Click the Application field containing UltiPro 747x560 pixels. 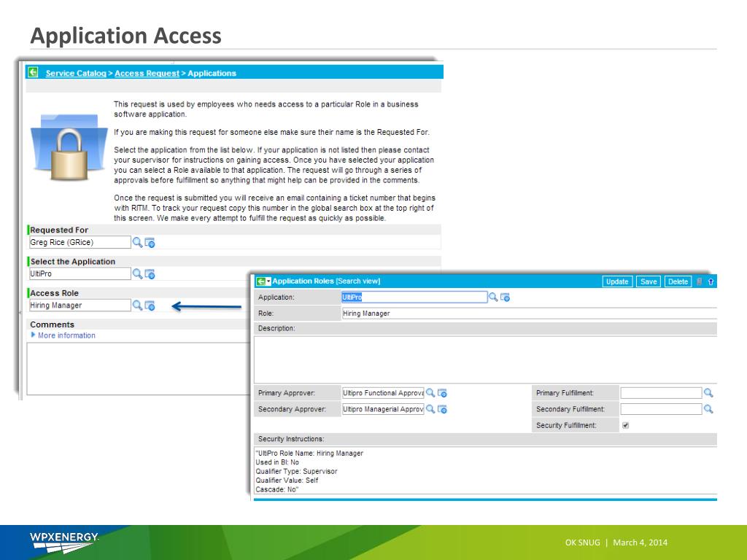[x=414, y=297]
